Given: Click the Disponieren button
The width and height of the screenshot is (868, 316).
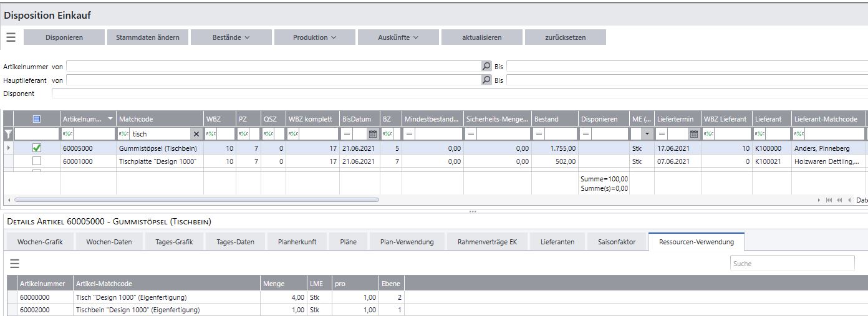Looking at the screenshot, I should (x=64, y=37).
